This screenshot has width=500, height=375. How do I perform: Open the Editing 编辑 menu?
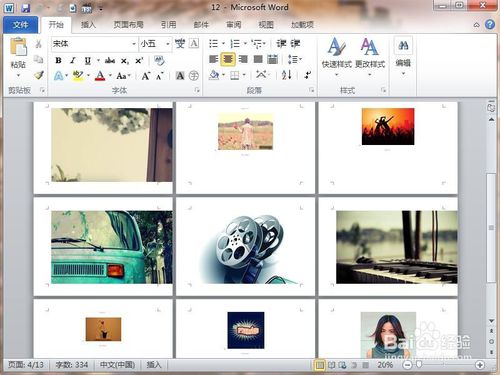[x=403, y=57]
